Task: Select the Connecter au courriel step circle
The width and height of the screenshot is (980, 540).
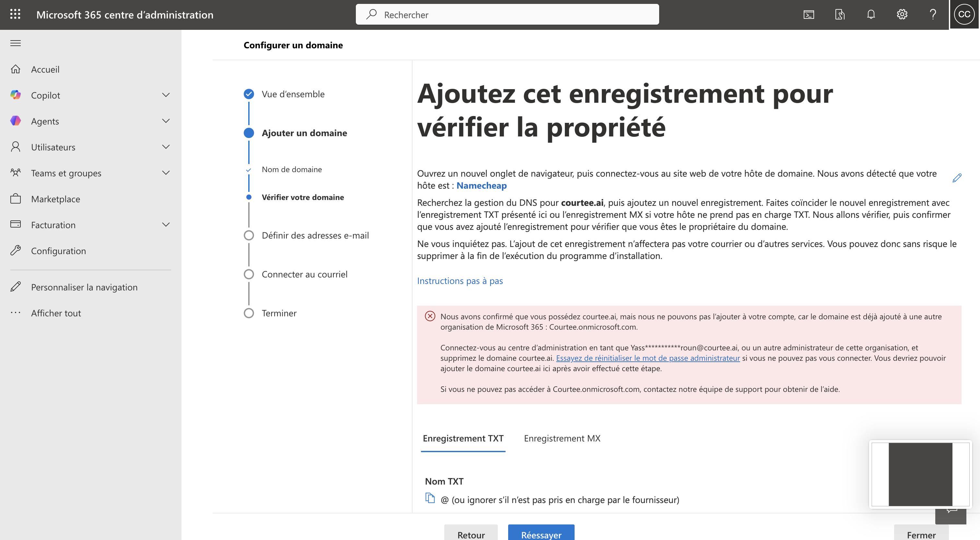Action: click(x=249, y=274)
